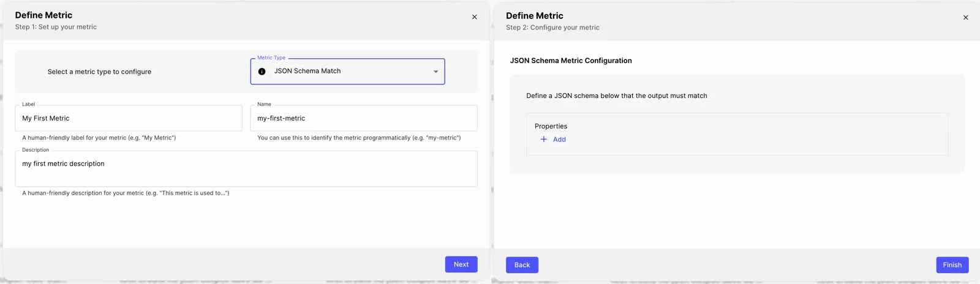Focus the Name field with my-first-metric

[364, 118]
